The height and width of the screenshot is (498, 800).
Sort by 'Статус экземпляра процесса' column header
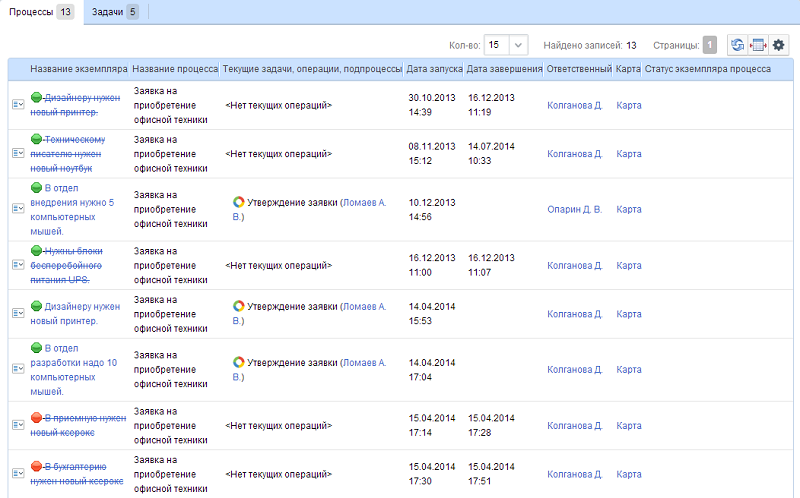tap(708, 69)
